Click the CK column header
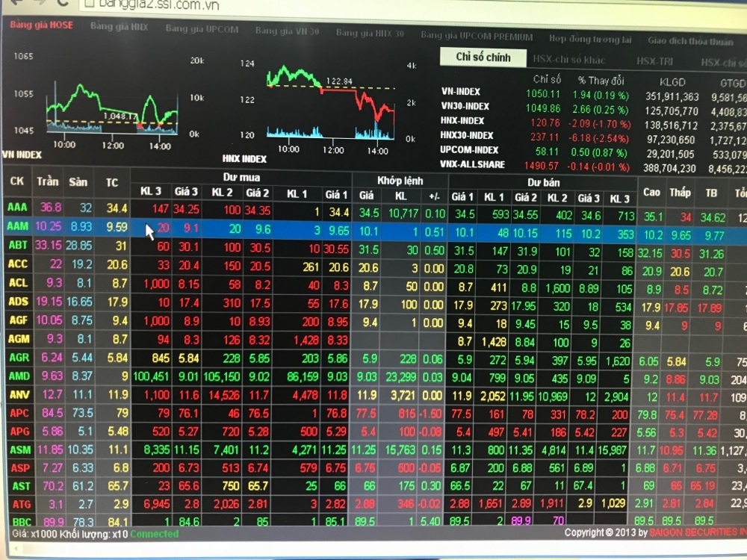Image resolution: width=747 pixels, height=560 pixels. (16, 181)
